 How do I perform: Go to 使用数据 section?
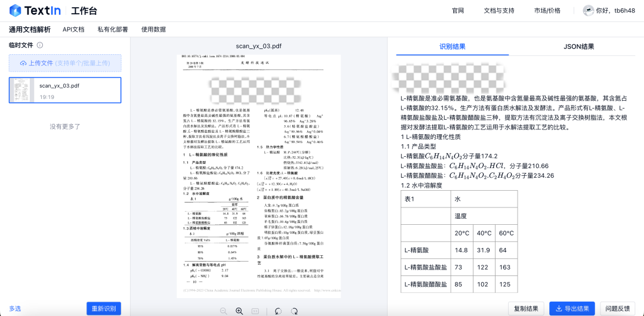pos(153,29)
